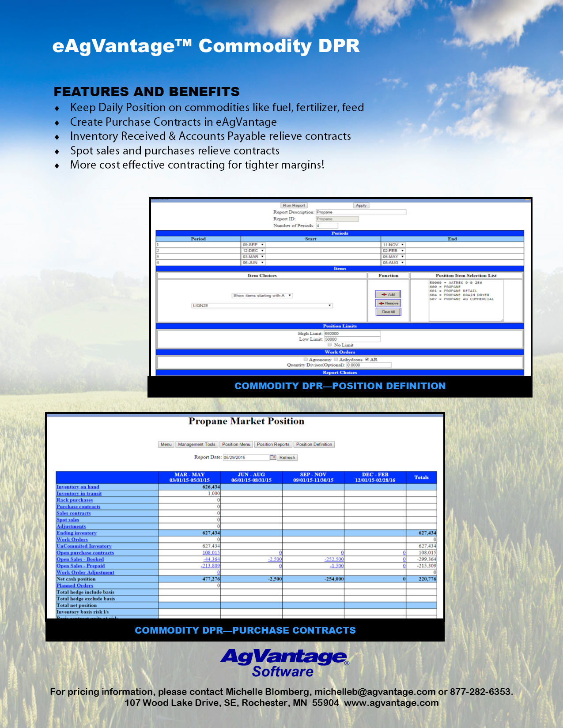
Task: Click Clear All in Function column
Action: 388,312
